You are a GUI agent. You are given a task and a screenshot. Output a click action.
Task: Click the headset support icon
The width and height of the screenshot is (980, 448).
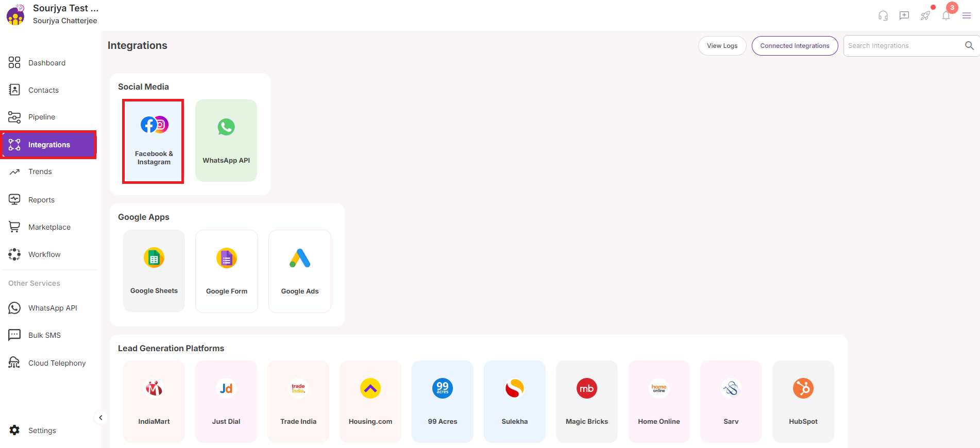883,15
